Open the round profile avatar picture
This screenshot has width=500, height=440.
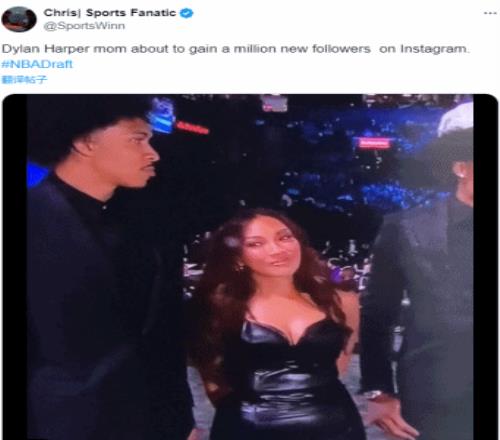pos(19,19)
